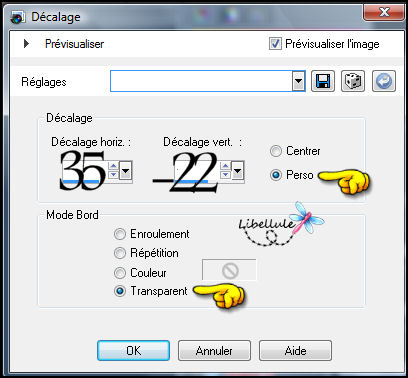Click the Décalage title bar app icon
Viewport: 408px width, 378px height.
tap(17, 17)
